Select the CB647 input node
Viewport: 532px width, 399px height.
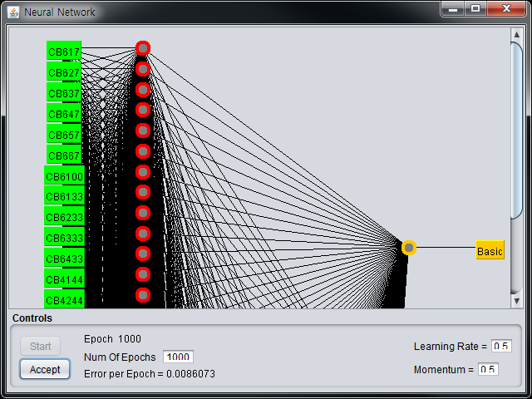[64, 113]
